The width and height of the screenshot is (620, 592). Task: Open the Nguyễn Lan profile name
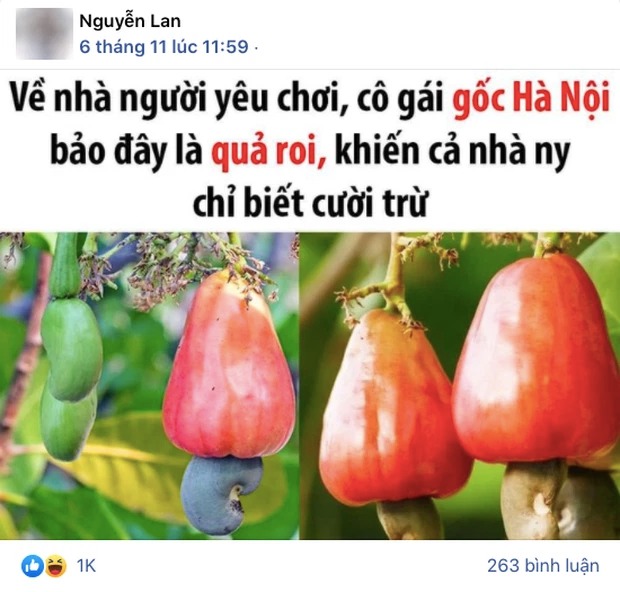tap(130, 21)
